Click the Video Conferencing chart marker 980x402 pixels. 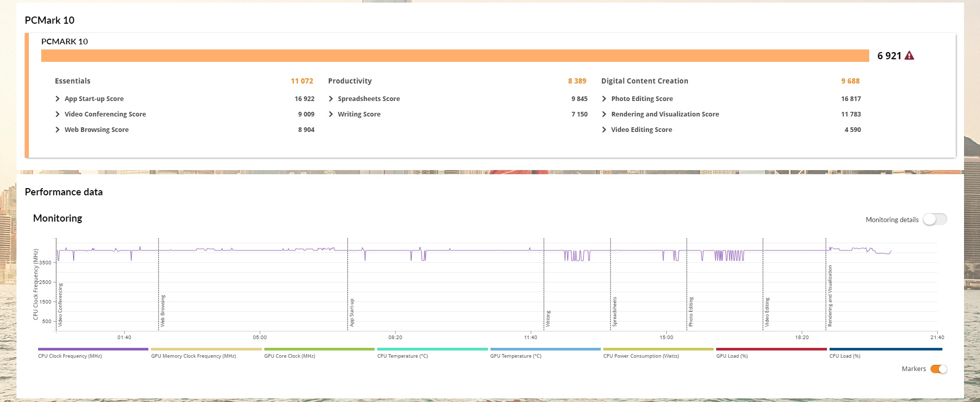pyautogui.click(x=60, y=305)
